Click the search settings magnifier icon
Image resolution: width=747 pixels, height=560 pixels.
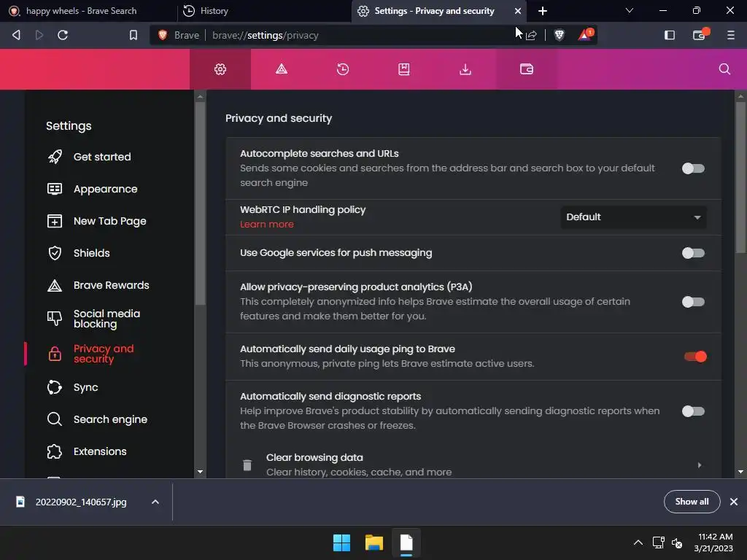coord(724,69)
